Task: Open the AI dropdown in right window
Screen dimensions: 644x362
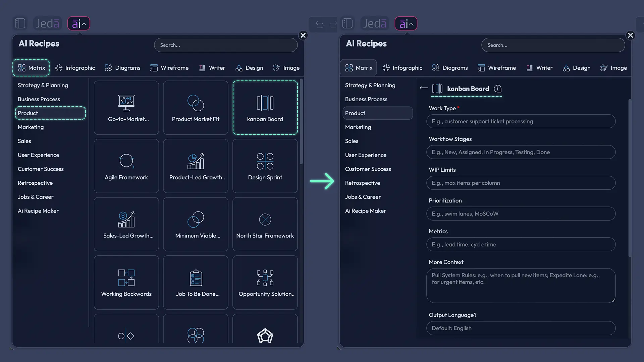Action: [406, 23]
